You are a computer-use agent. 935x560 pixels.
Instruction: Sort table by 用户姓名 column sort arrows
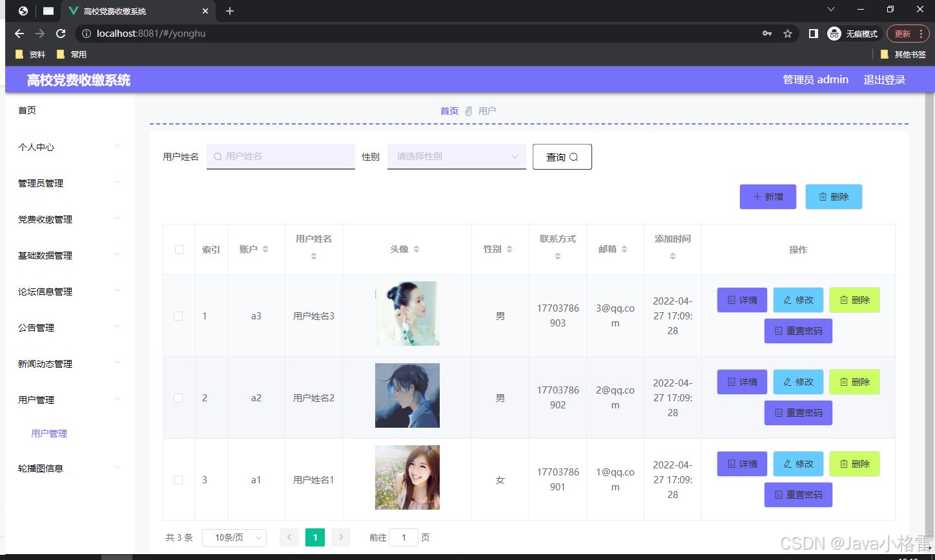(x=314, y=256)
